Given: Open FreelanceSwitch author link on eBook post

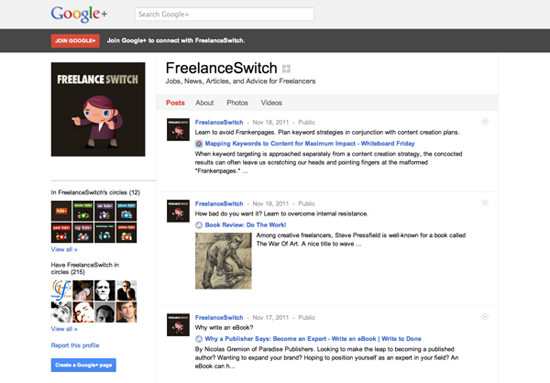Looking at the screenshot, I should point(219,317).
